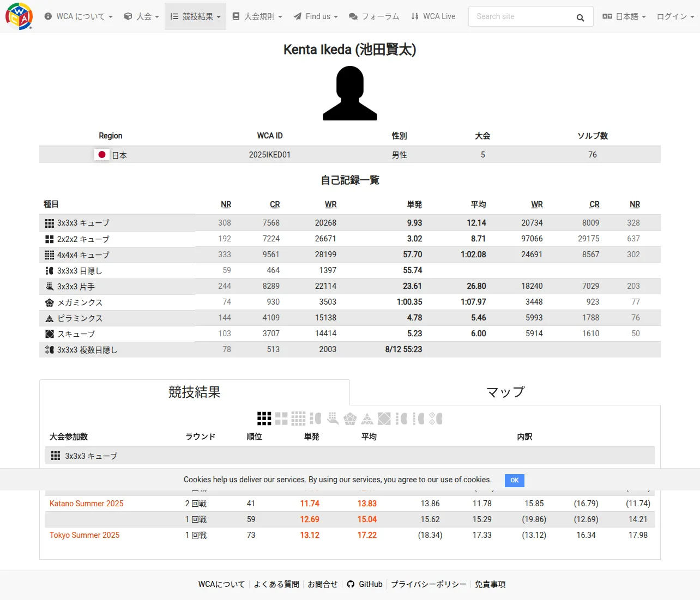Open the Katano Summer 2025 competition link

coord(87,504)
